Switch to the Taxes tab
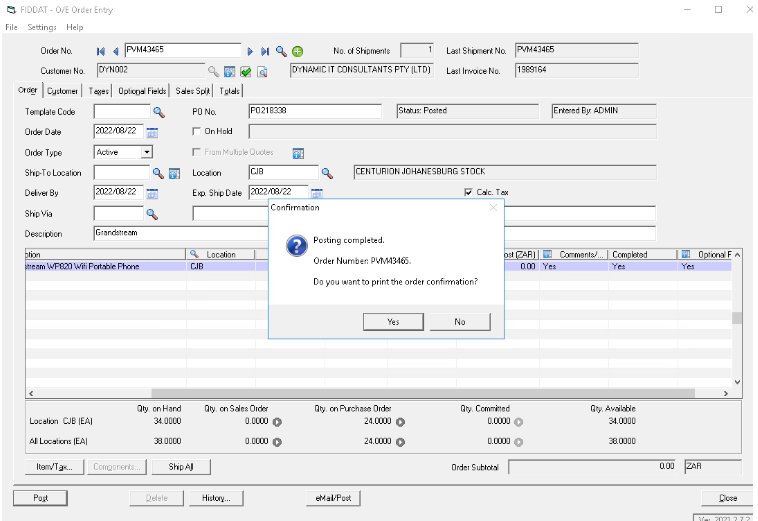The image size is (758, 521). coord(98,91)
